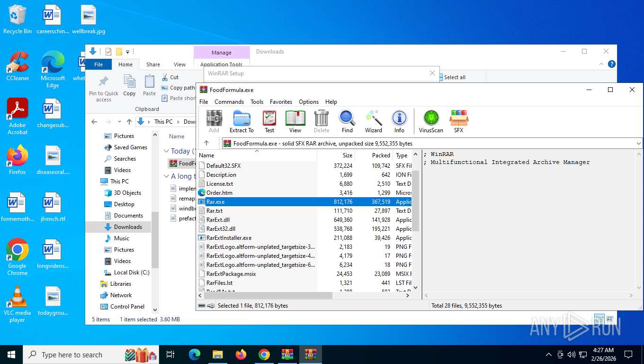This screenshot has height=364, width=644.
Task: Click the Delete trash can icon
Action: [x=322, y=121]
